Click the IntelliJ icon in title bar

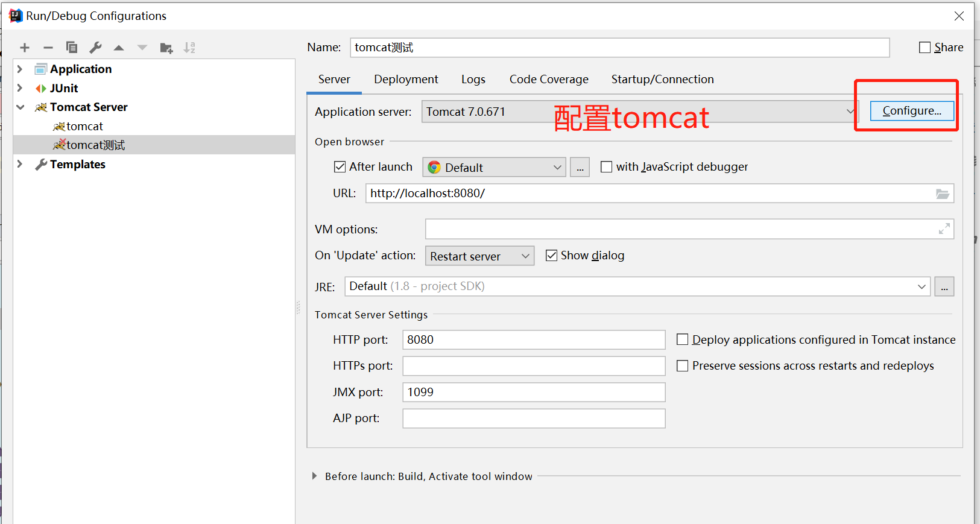(x=16, y=16)
